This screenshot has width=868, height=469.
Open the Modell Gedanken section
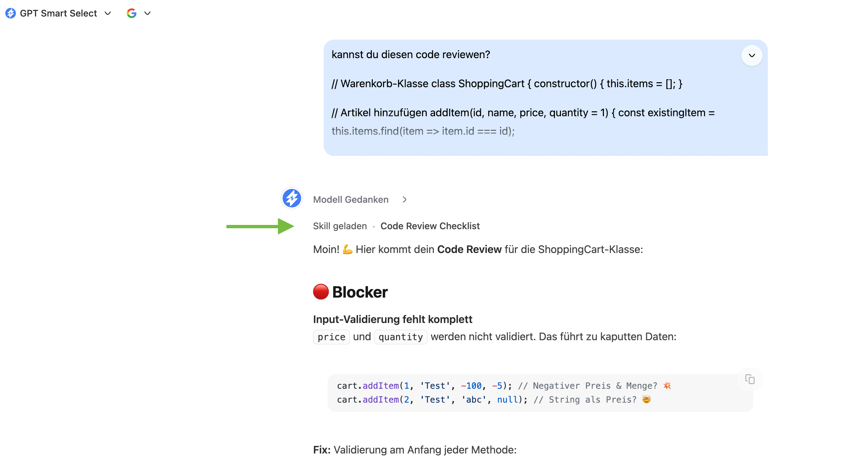pos(350,199)
